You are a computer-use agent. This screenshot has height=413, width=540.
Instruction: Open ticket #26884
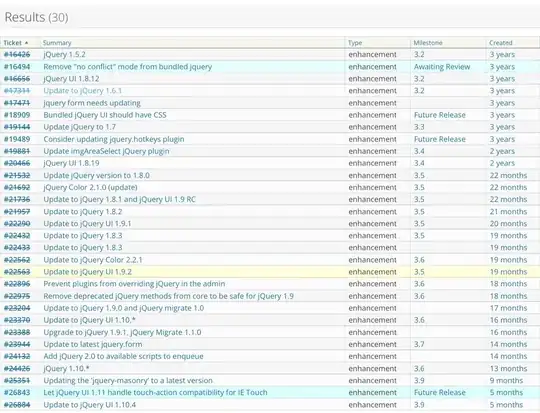pos(17,405)
